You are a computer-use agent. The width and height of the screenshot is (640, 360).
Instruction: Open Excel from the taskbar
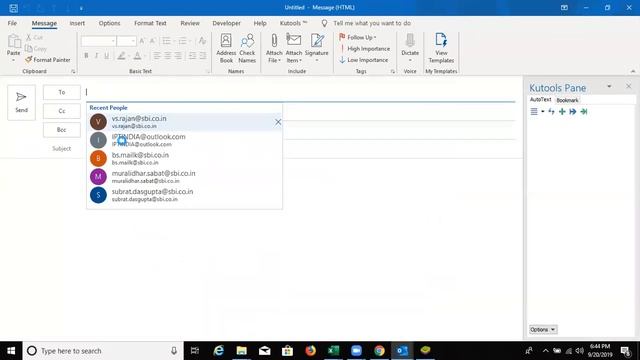(333, 351)
